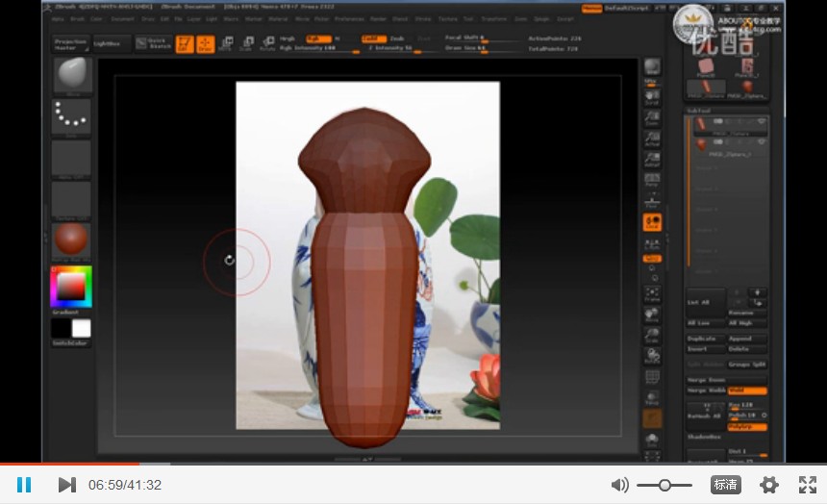827x504 pixels.
Task: Click the AAHalf icon
Action: 652,160
